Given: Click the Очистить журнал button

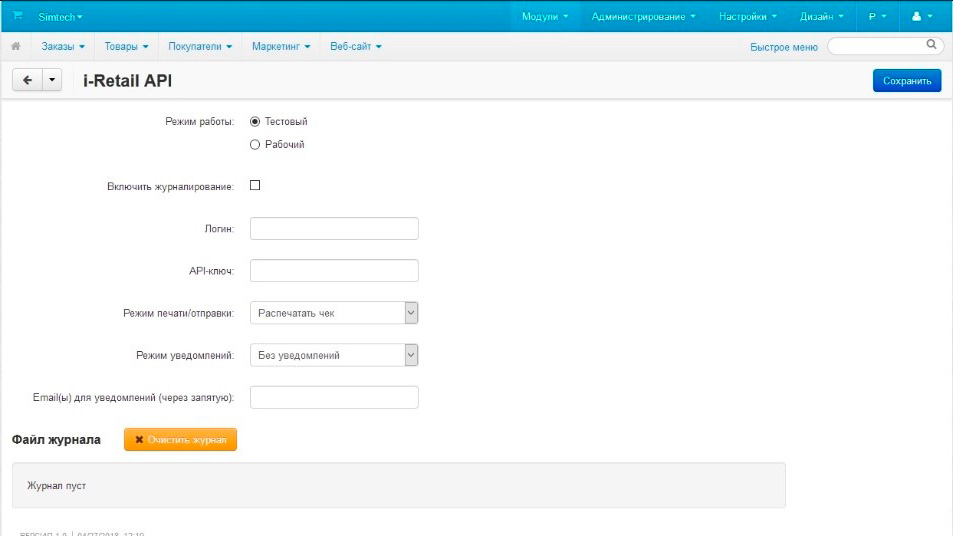Looking at the screenshot, I should [x=181, y=439].
